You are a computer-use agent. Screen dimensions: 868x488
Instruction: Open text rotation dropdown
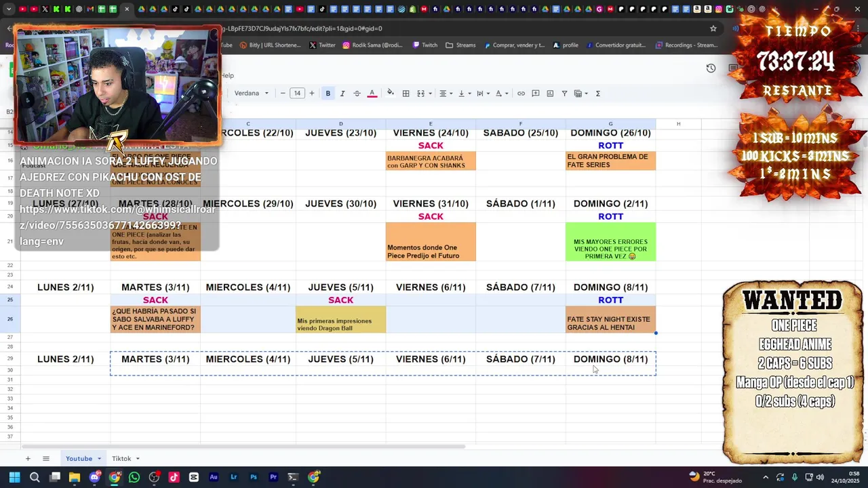click(x=501, y=94)
